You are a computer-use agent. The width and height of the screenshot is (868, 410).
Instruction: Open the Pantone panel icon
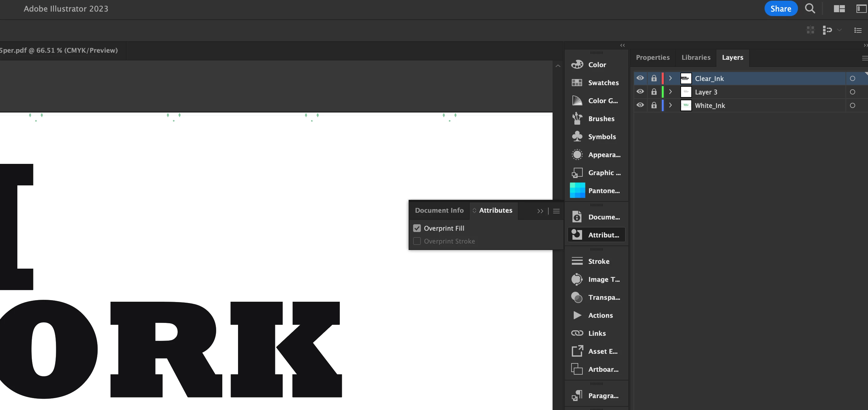(577, 191)
